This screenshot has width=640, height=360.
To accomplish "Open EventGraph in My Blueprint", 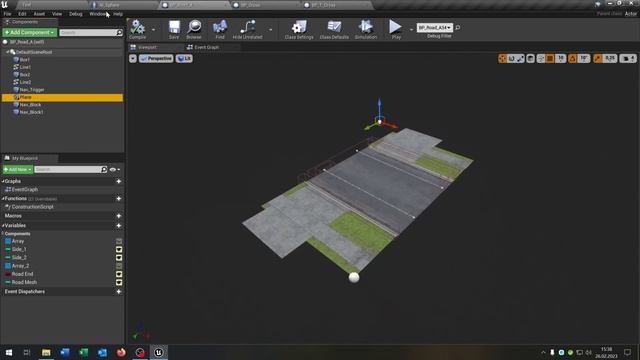I will point(24,190).
